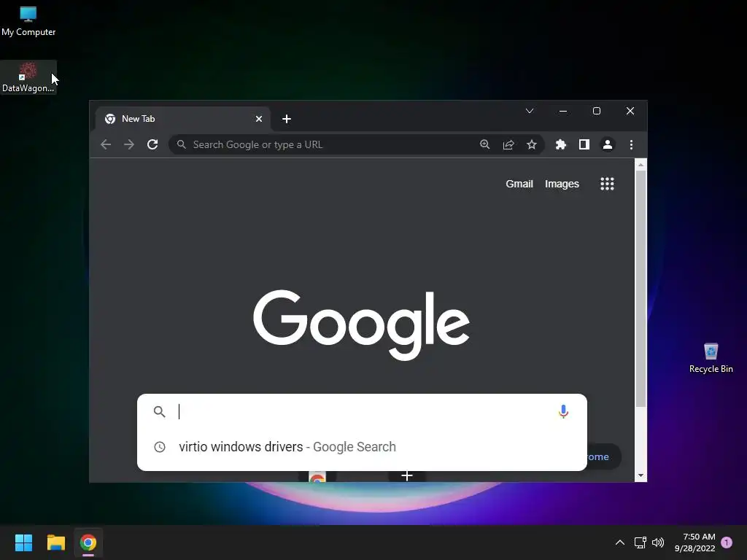Click the add shortcut plus tile
Screen dimensions: 747x560
(x=407, y=475)
